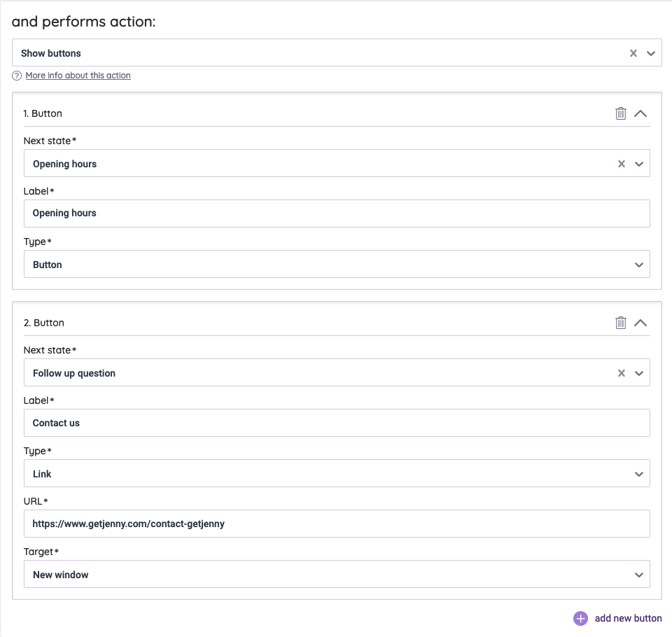Delete the second button using its trash icon
This screenshot has width=672, height=637.
(x=621, y=322)
